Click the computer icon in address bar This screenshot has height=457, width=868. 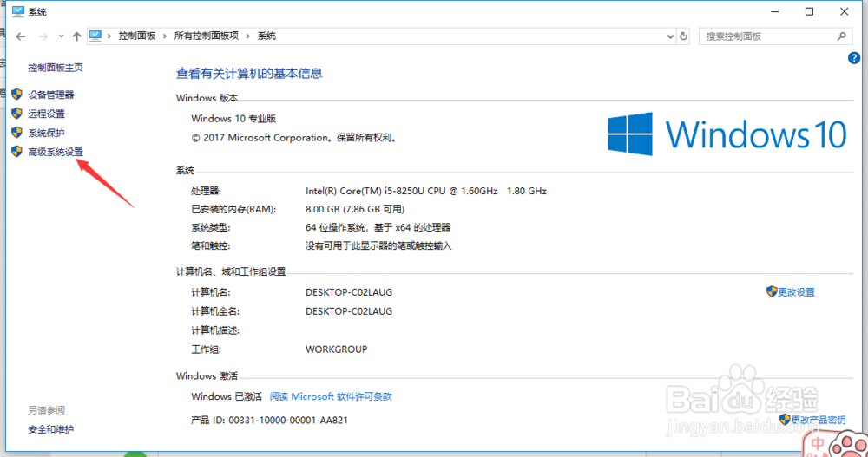click(95, 36)
